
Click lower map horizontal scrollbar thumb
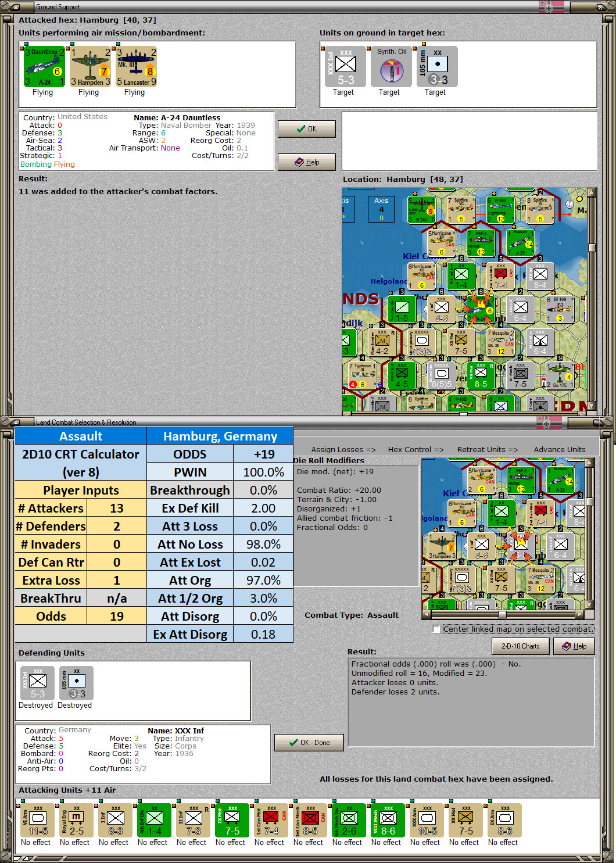point(502,614)
